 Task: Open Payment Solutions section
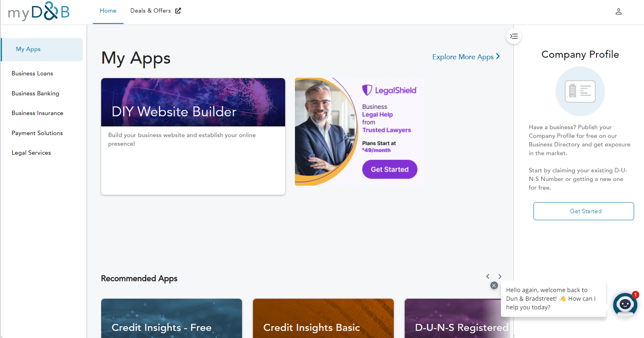tap(37, 133)
